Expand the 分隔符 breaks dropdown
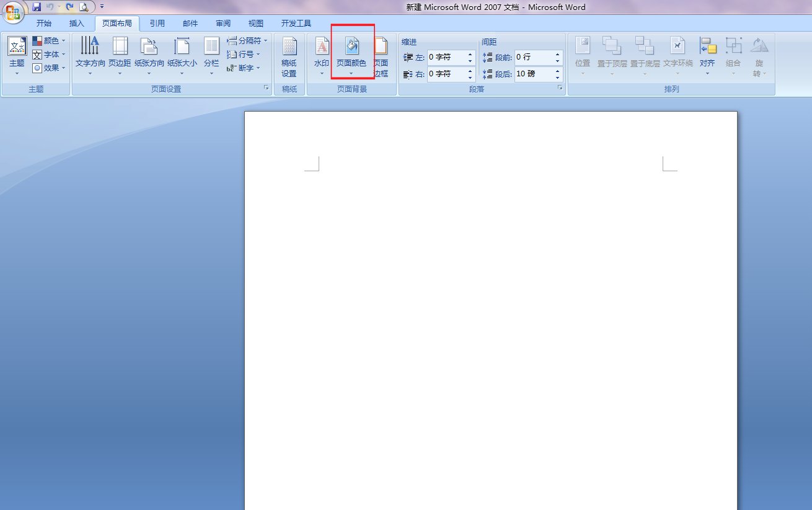Viewport: 812px width, 510px height. [247, 41]
